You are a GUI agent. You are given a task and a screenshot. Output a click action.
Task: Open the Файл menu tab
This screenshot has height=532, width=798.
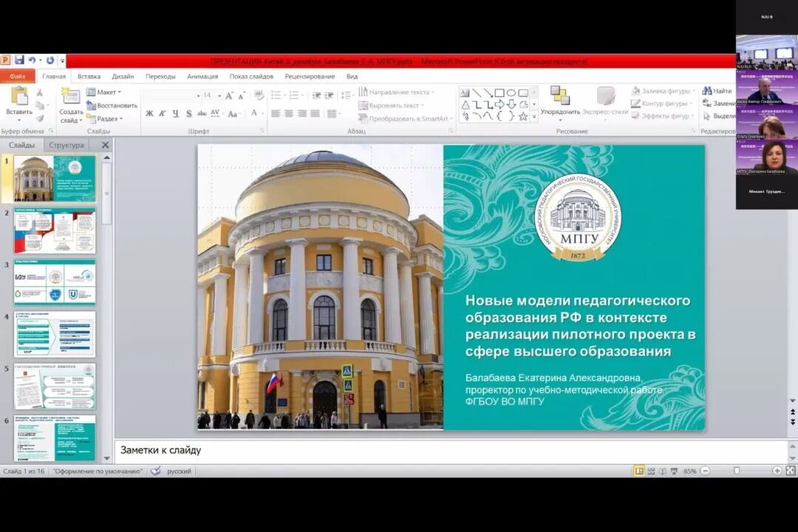17,76
